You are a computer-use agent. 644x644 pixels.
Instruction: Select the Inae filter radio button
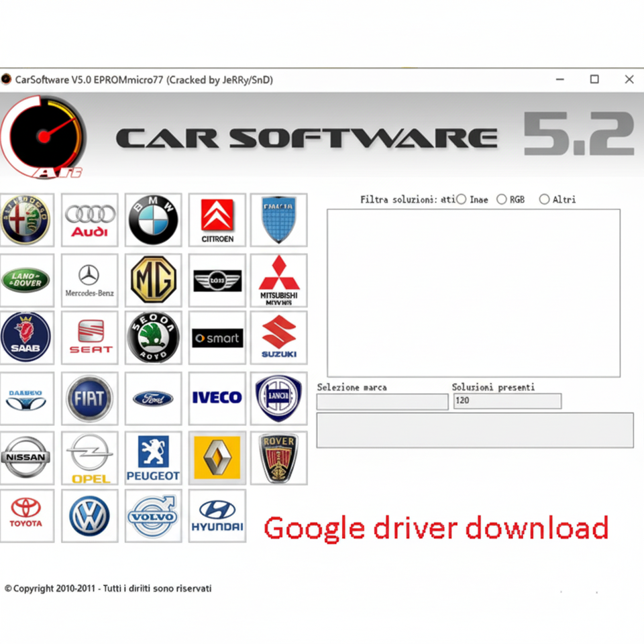tap(462, 199)
